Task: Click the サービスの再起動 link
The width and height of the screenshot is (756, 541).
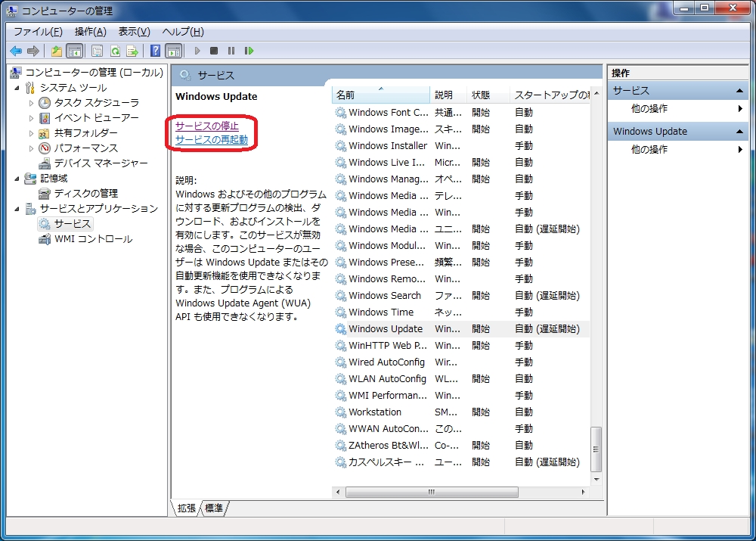Action: (x=212, y=139)
